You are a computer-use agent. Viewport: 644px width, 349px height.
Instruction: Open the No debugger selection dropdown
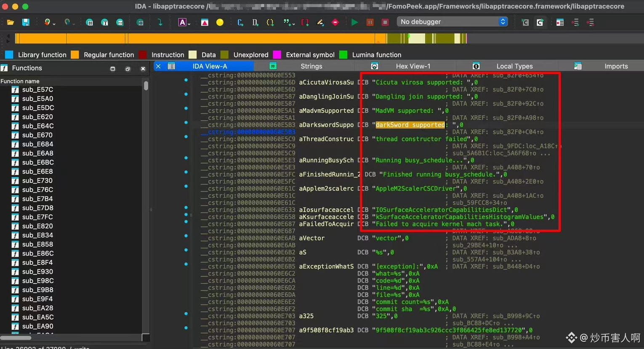pos(452,21)
